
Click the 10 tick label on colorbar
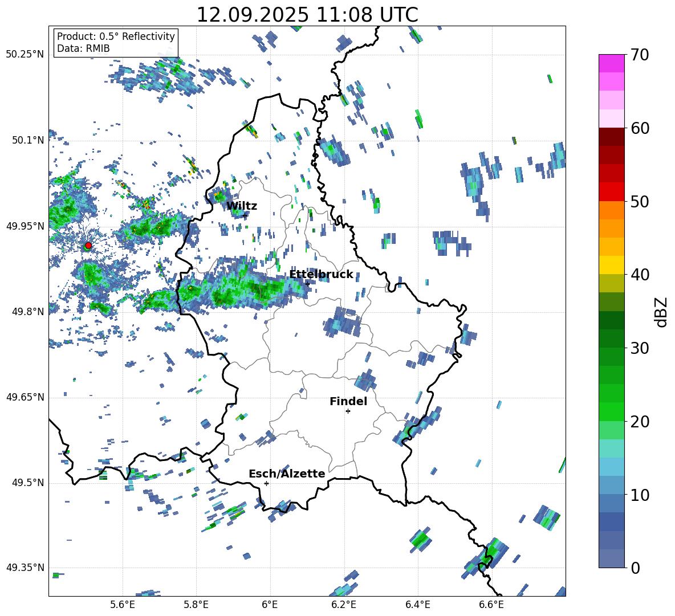pyautogui.click(x=640, y=495)
